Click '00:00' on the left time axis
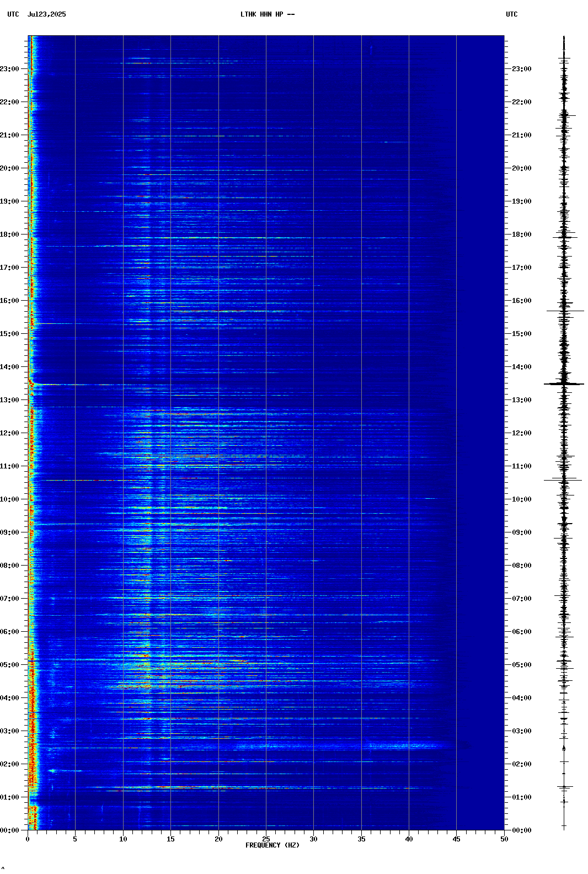Image resolution: width=588 pixels, height=874 pixels. click(x=9, y=830)
